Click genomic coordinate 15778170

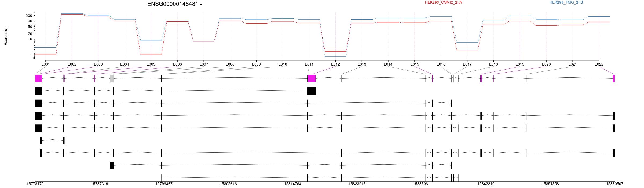[x=35, y=184]
